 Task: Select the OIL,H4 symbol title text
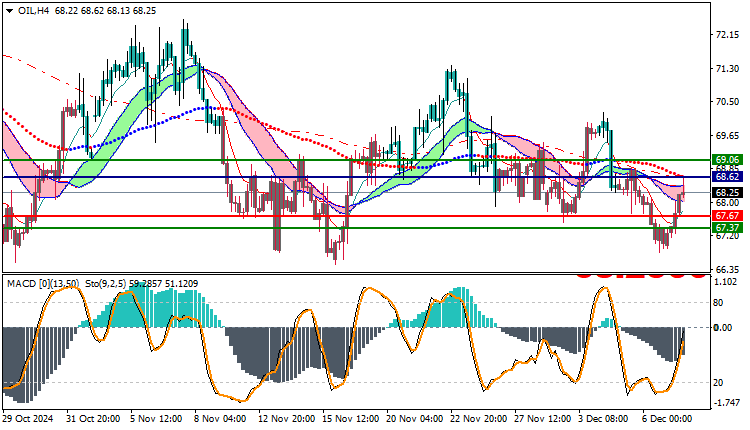pos(33,11)
